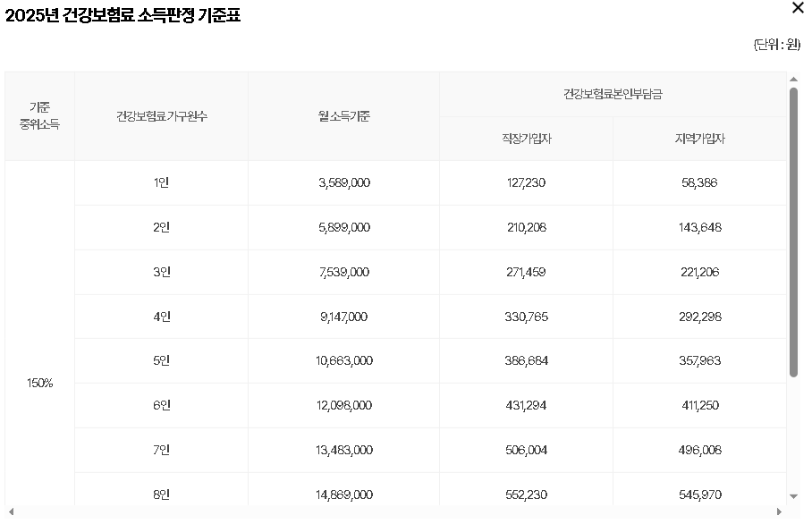Select the 3,589,000 income value cell

pyautogui.click(x=343, y=182)
